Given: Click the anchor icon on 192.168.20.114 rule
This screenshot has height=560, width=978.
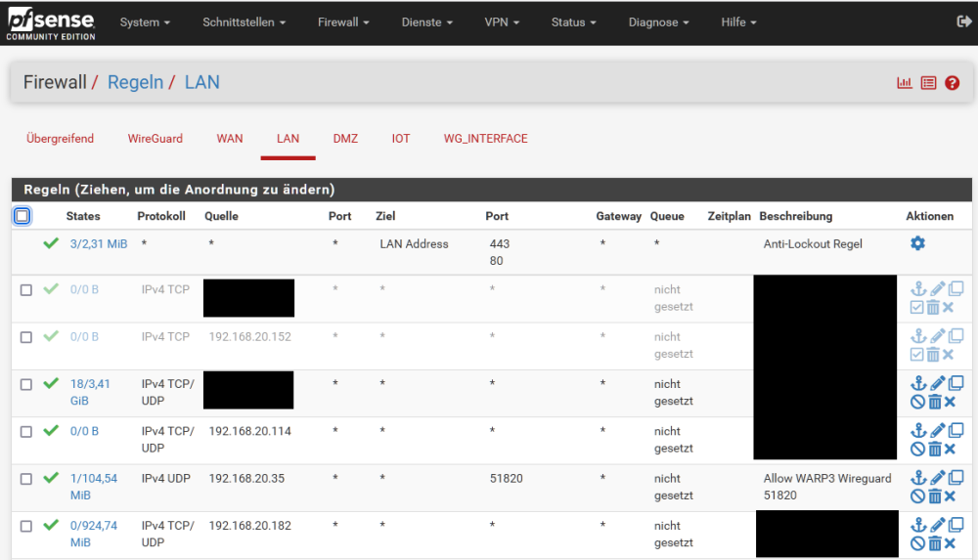Looking at the screenshot, I should click(917, 430).
